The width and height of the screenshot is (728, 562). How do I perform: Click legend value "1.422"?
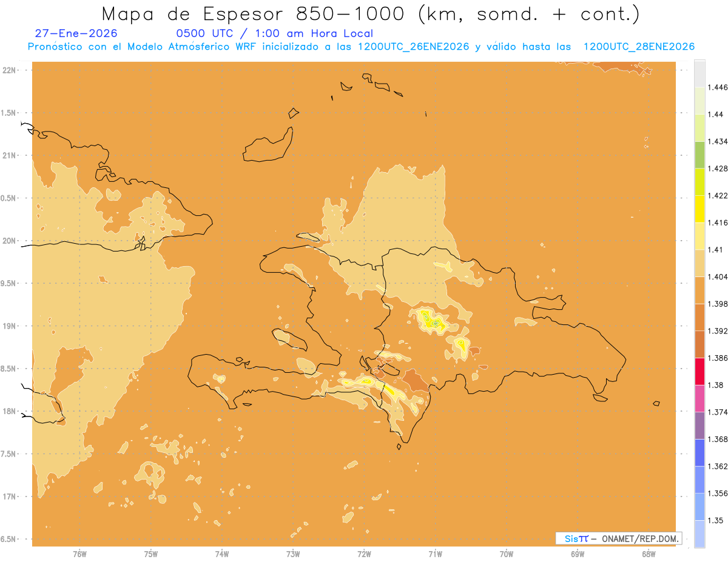coord(718,195)
